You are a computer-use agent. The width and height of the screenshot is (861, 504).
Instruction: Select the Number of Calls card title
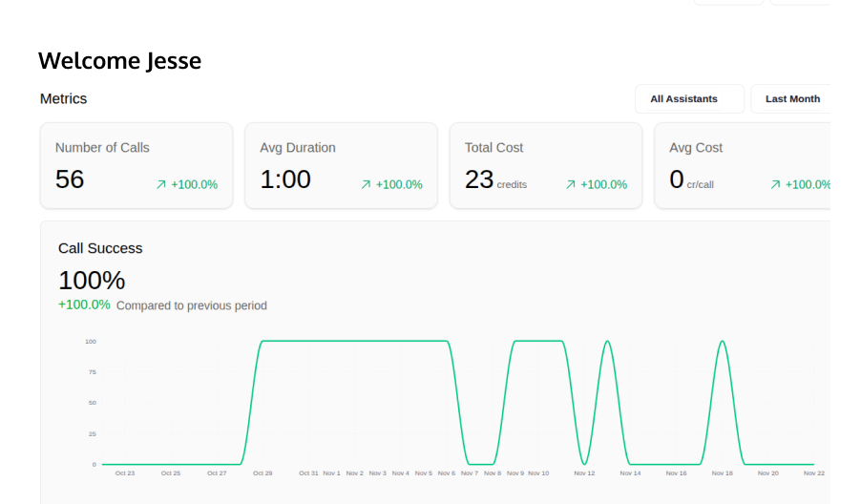pos(102,148)
